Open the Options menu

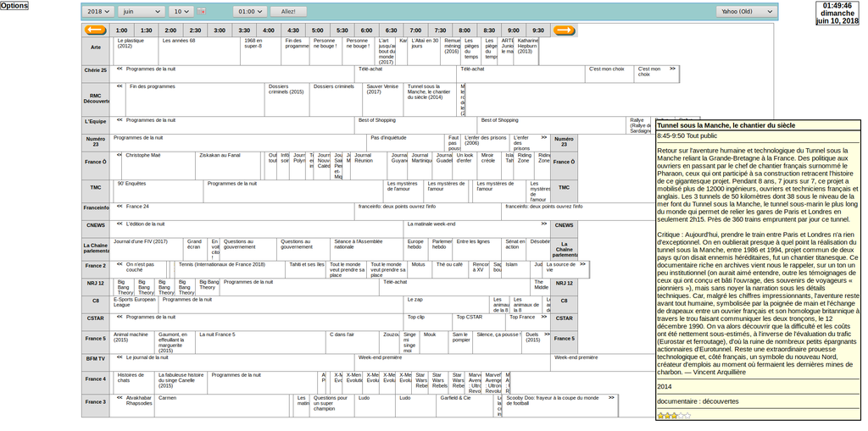(14, 6)
